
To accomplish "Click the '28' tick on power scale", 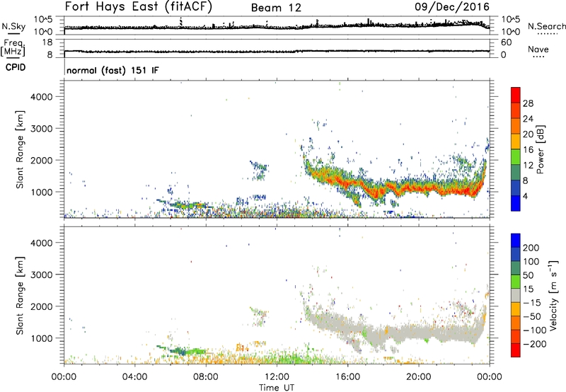I will pos(528,103).
